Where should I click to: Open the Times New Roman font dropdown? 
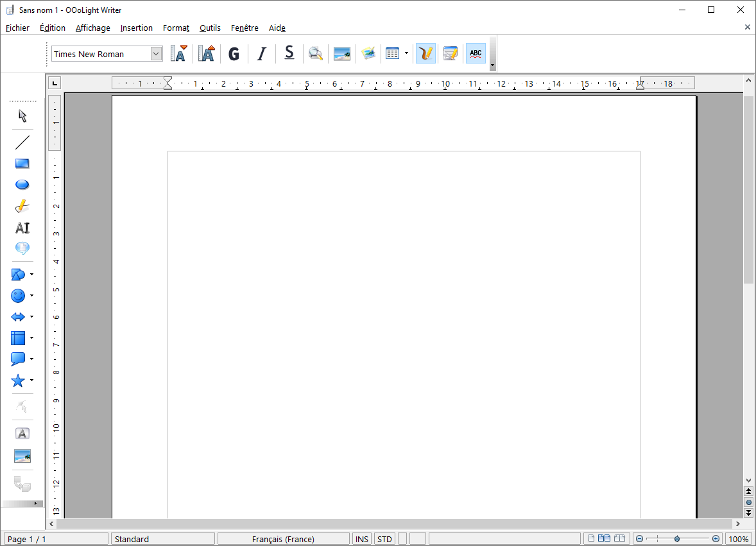(x=155, y=54)
